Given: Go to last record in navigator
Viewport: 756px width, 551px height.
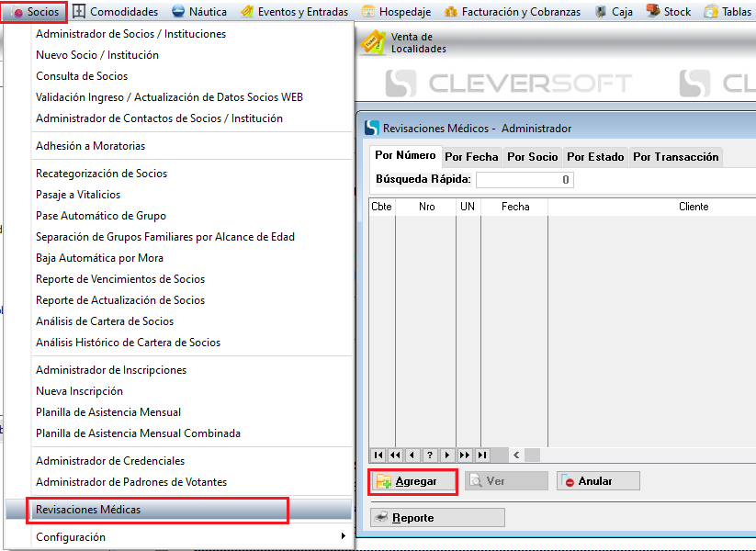Looking at the screenshot, I should click(x=482, y=455).
